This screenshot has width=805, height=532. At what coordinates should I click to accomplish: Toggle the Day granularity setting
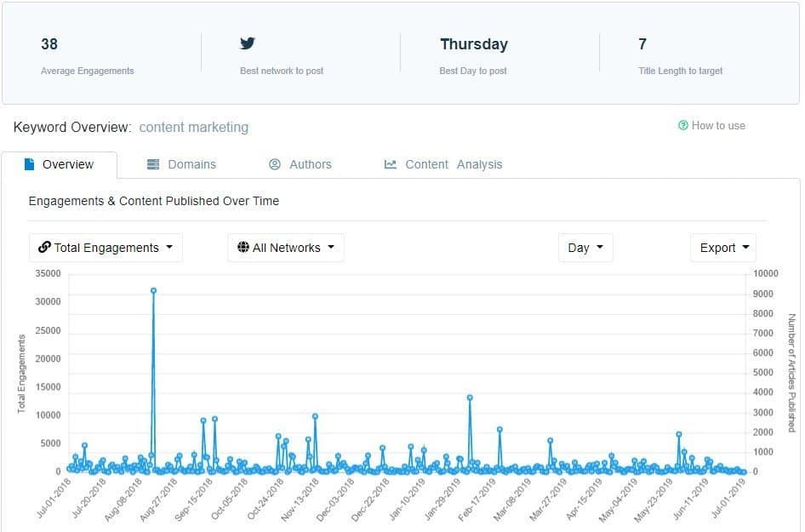tap(585, 247)
